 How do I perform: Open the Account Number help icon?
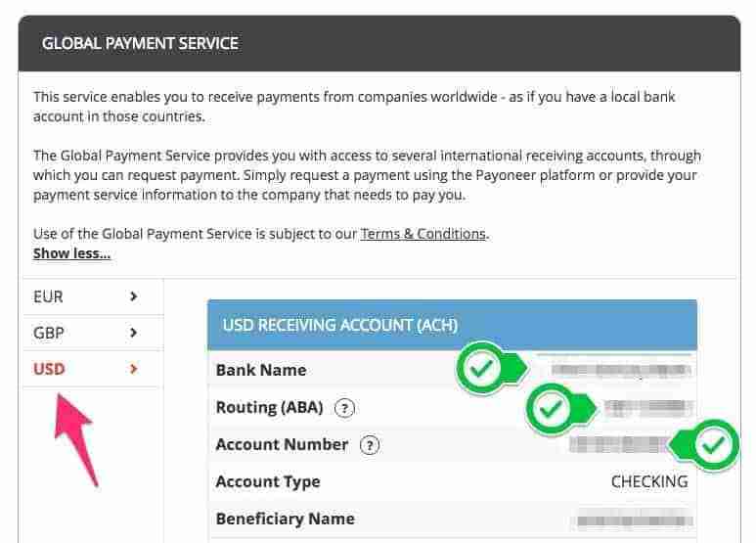pyautogui.click(x=370, y=445)
